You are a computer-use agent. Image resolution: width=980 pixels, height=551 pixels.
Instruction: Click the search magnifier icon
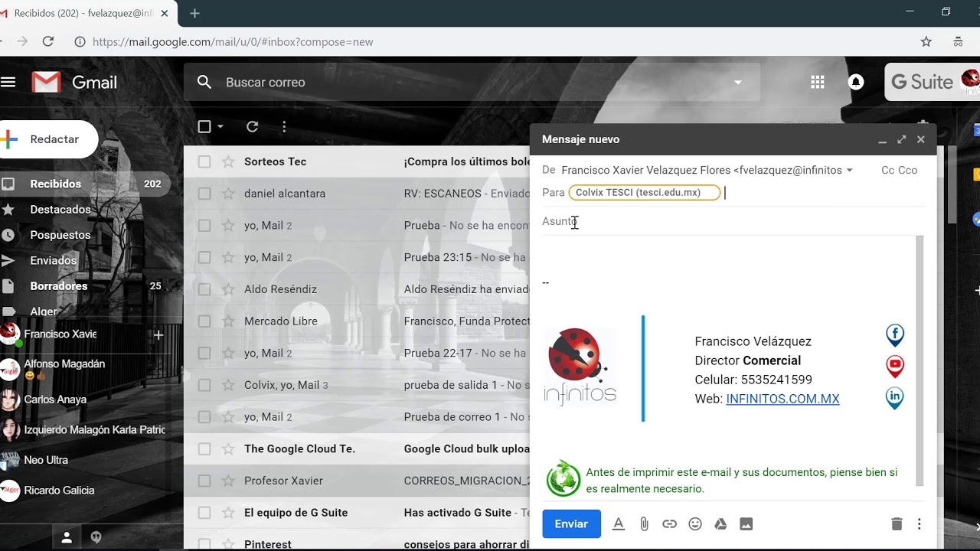click(204, 82)
